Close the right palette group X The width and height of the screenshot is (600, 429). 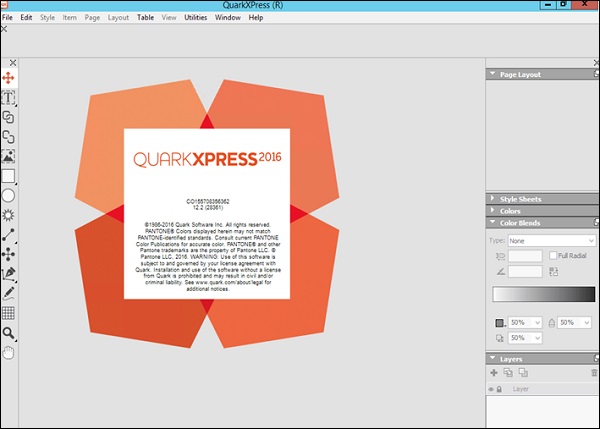click(x=596, y=63)
